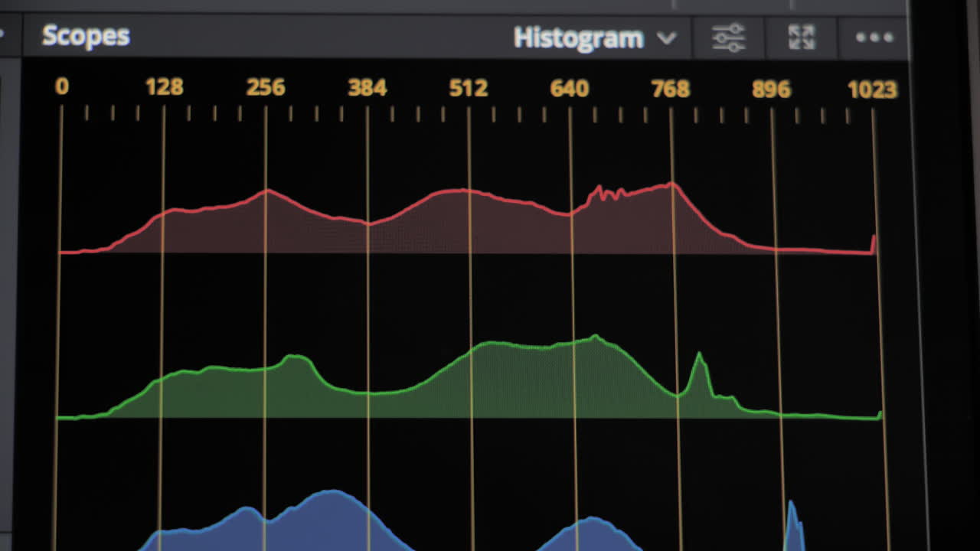Click the 896 scale label
980x551 pixels.
point(771,90)
